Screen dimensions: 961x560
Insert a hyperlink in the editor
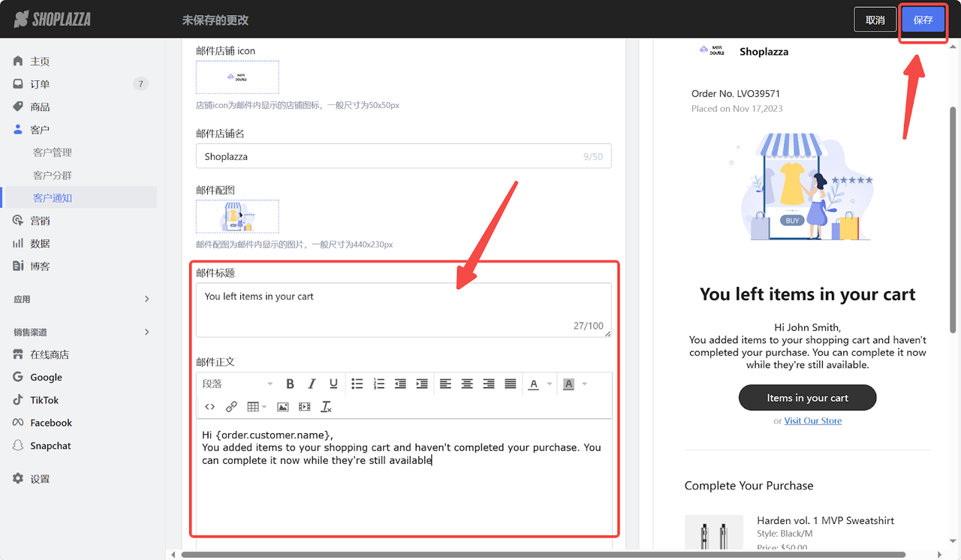tap(231, 407)
